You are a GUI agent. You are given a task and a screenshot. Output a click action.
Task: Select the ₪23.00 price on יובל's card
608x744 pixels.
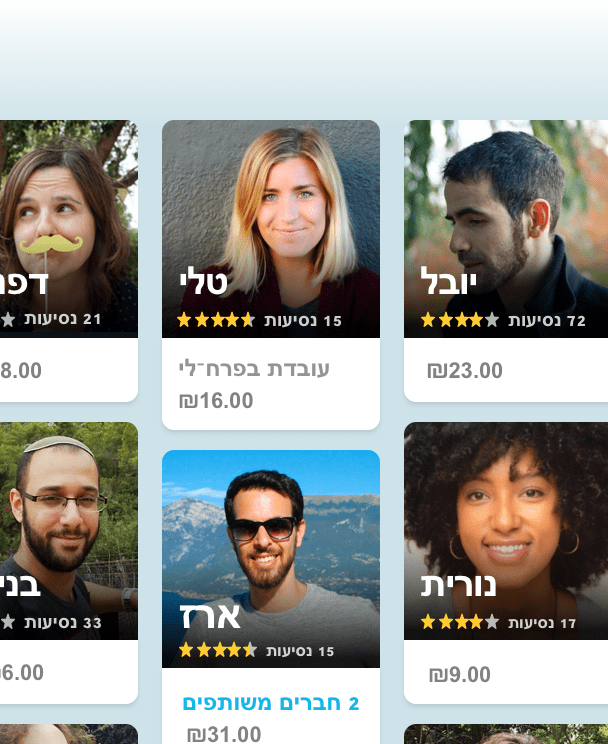click(x=465, y=371)
